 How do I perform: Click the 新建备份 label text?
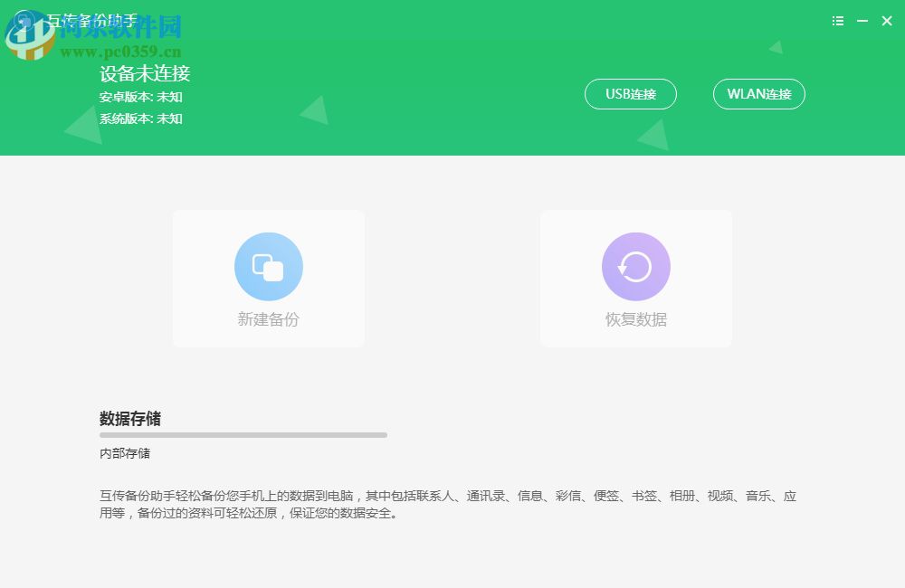268,319
